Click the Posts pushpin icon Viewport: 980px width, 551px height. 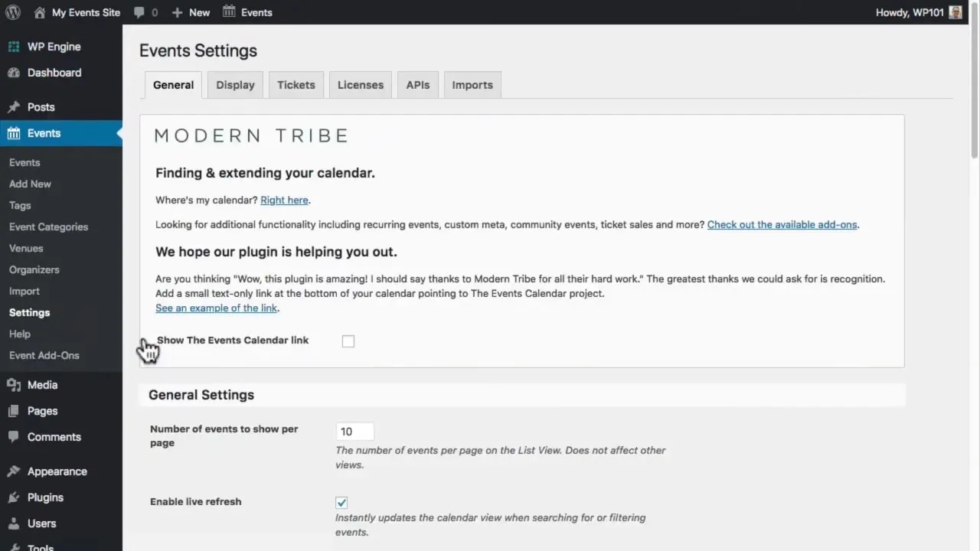pos(14,107)
